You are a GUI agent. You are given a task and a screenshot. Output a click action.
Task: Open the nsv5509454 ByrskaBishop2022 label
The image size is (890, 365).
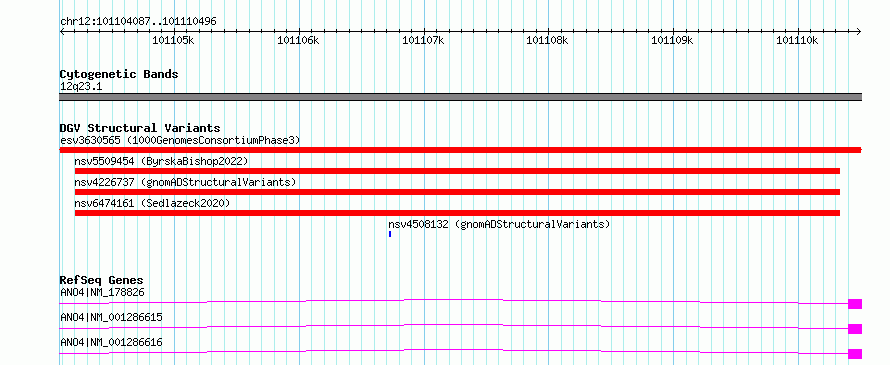click(x=161, y=161)
